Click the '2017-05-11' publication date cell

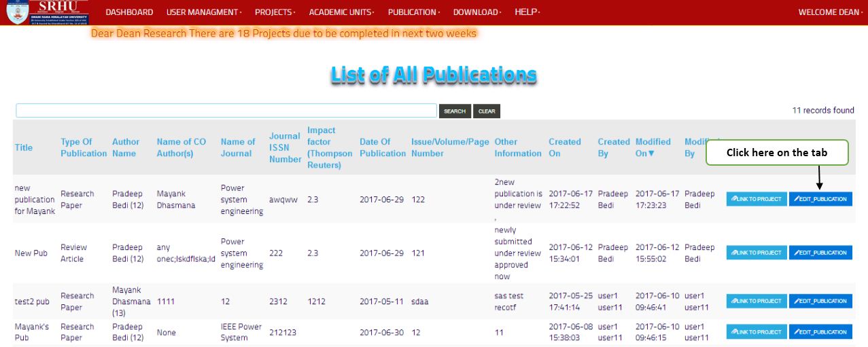click(x=383, y=302)
